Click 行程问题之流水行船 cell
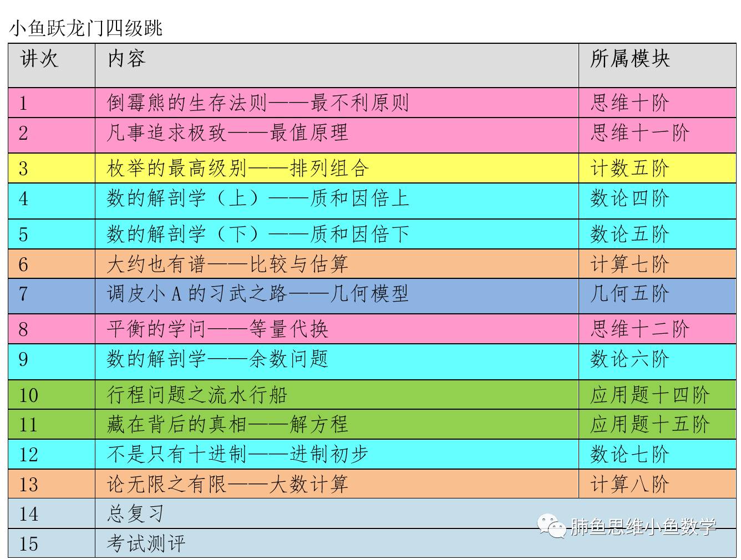741x560 pixels. coord(337,395)
